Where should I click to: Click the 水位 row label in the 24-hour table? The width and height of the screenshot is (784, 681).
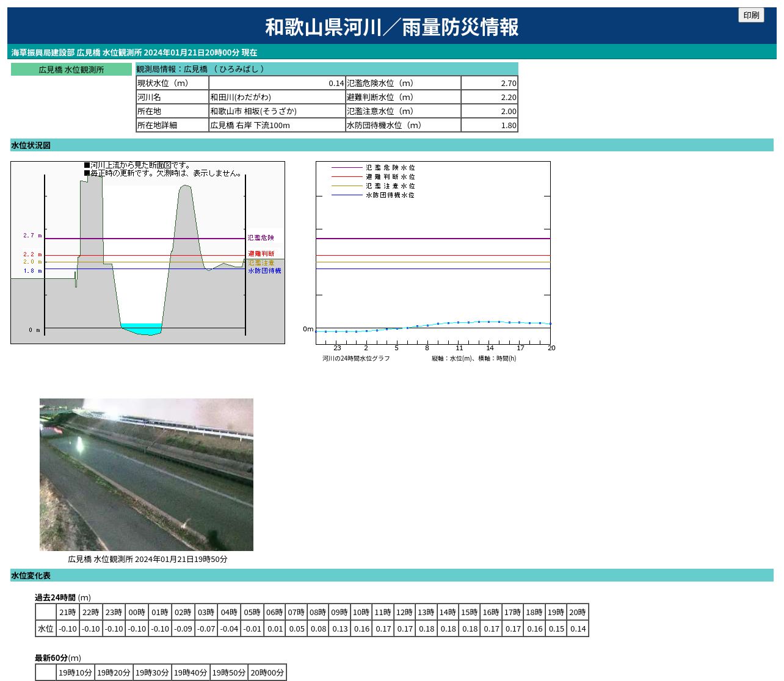(x=46, y=629)
